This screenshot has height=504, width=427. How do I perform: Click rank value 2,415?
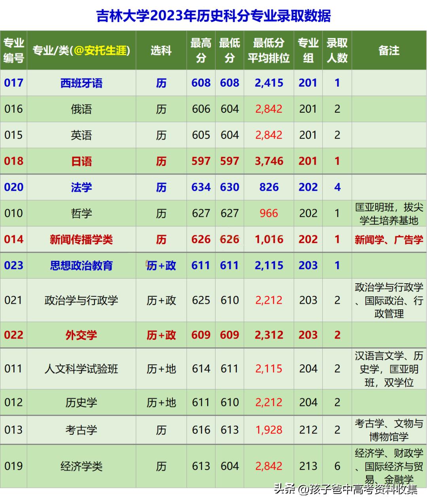(x=269, y=83)
